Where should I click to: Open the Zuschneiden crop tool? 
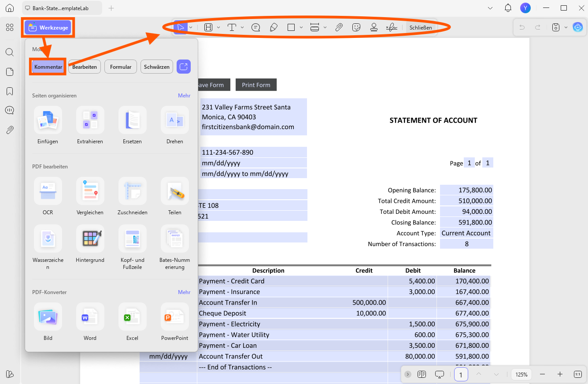[133, 191]
